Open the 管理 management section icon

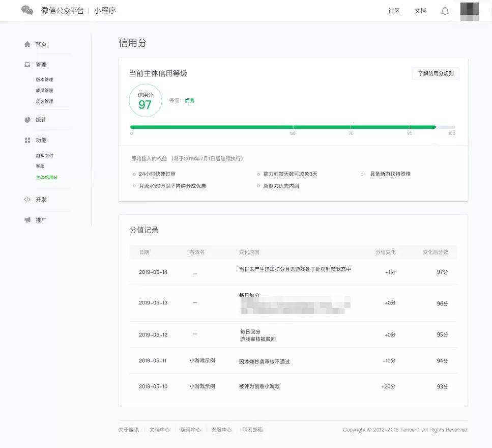coord(27,64)
